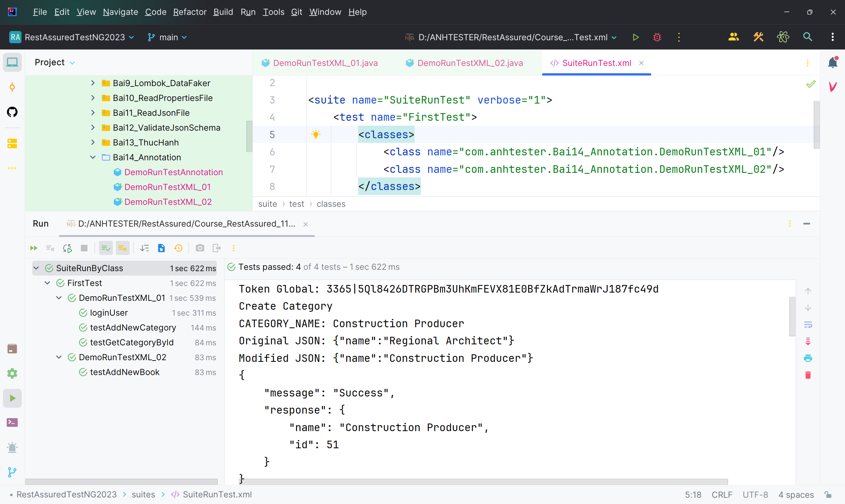This screenshot has height=504, width=845.
Task: Open main branch dropdown
Action: click(x=167, y=37)
